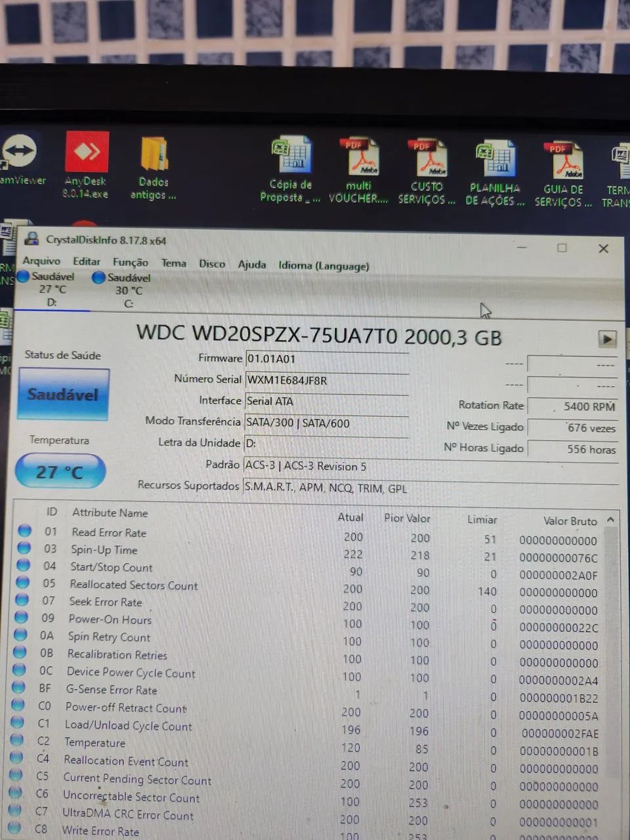Click the Limiar column header
This screenshot has height=840, width=630.
point(482,519)
